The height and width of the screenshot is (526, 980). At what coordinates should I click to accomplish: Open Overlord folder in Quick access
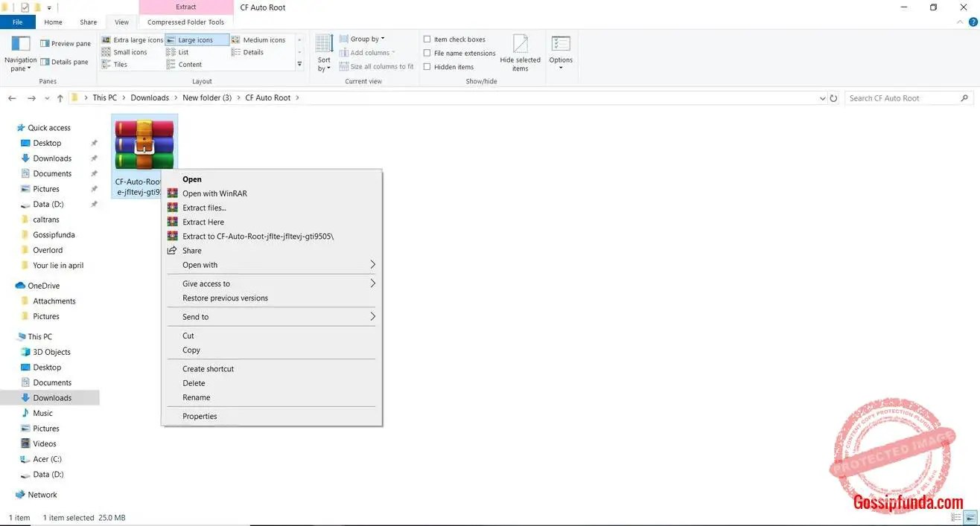(48, 250)
